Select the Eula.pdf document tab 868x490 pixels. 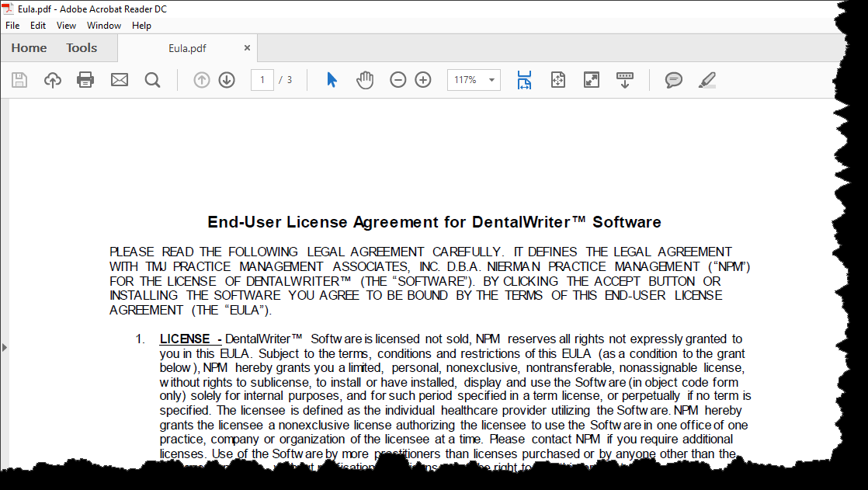(187, 48)
